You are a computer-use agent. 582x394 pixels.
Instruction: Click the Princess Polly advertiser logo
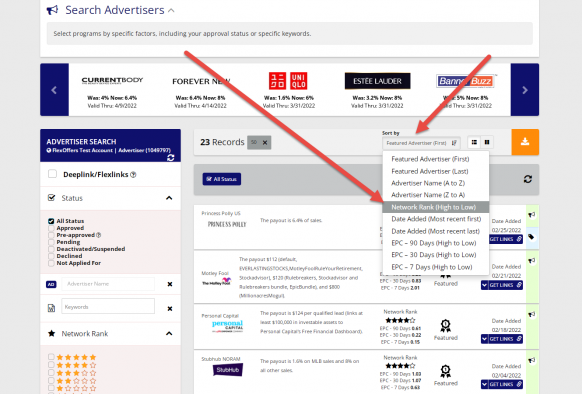point(227,225)
